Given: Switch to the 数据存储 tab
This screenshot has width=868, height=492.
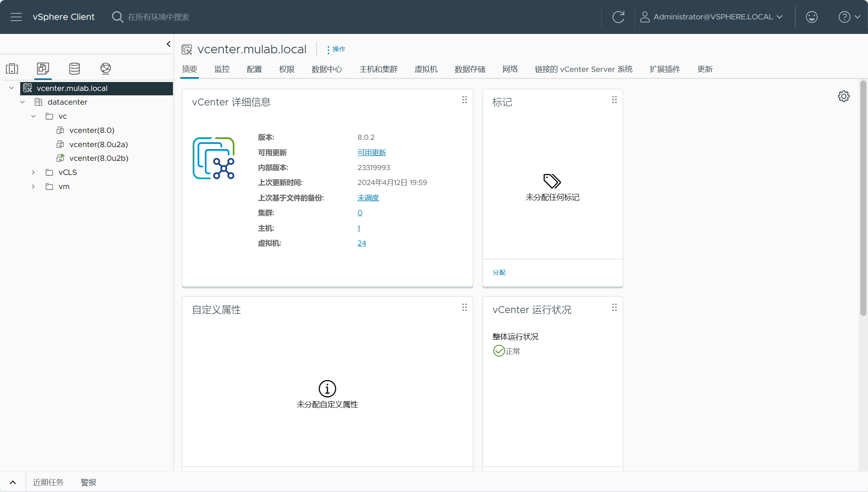Looking at the screenshot, I should pyautogui.click(x=470, y=69).
